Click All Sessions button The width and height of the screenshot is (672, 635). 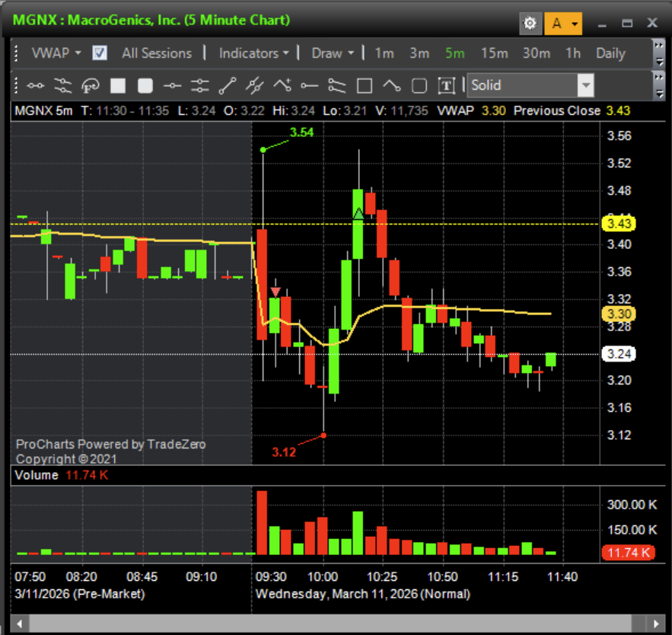point(157,53)
